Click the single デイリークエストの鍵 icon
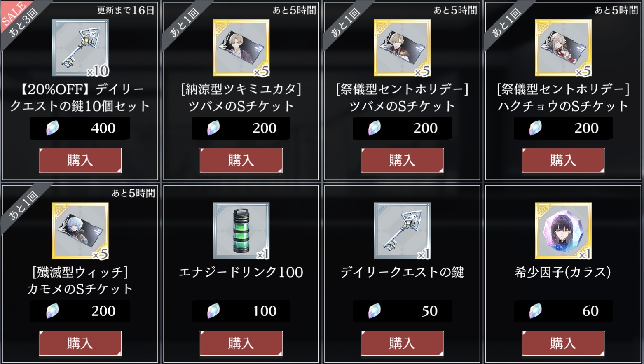This screenshot has height=364, width=644. point(402,231)
